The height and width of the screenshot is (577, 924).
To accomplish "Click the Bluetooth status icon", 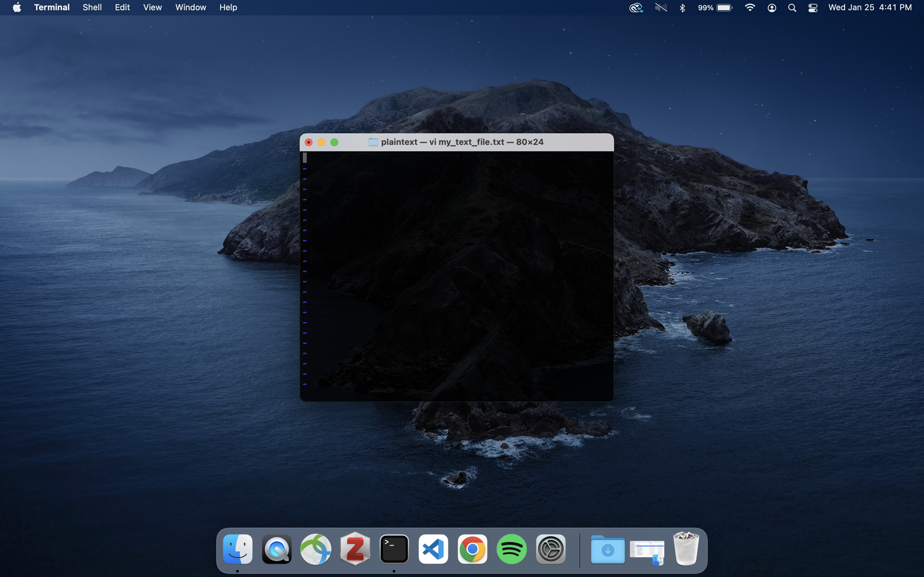I will click(682, 8).
